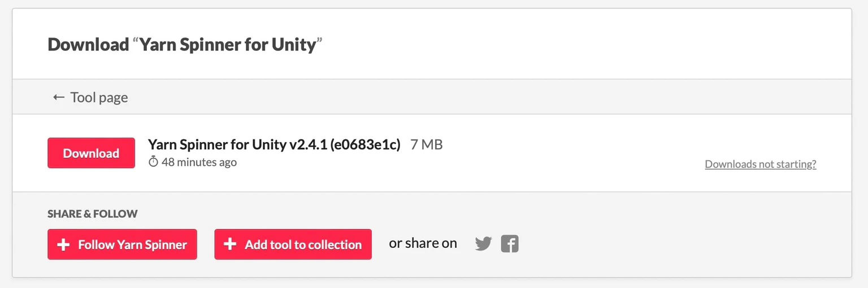Viewport: 868px width, 288px height.
Task: Share the tool on Twitter
Action: (483, 244)
